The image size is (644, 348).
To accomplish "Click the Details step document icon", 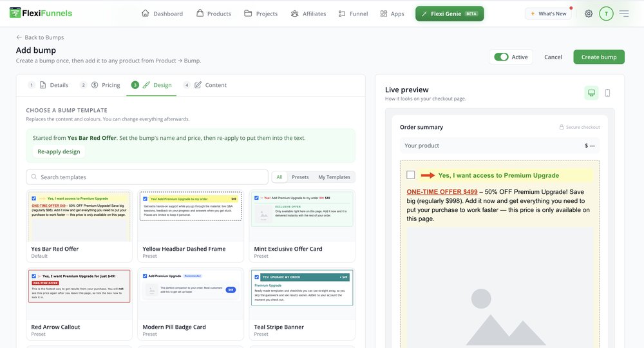I will click(43, 85).
